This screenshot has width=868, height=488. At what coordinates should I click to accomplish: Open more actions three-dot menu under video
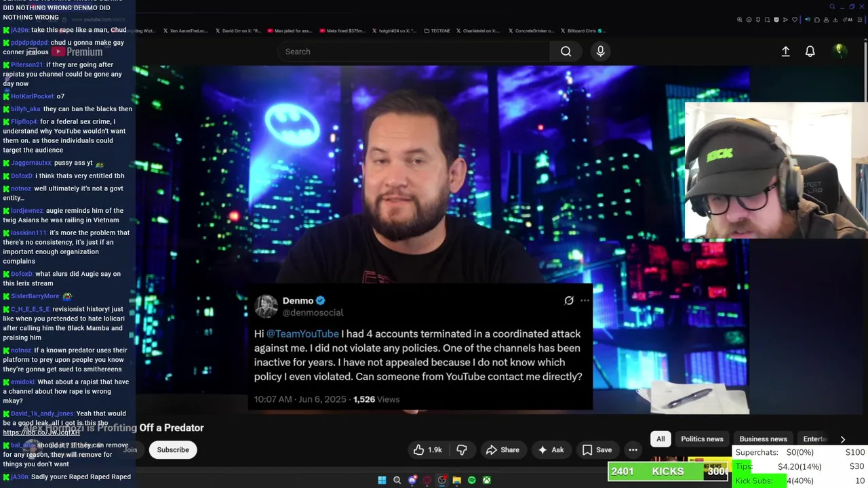[633, 450]
